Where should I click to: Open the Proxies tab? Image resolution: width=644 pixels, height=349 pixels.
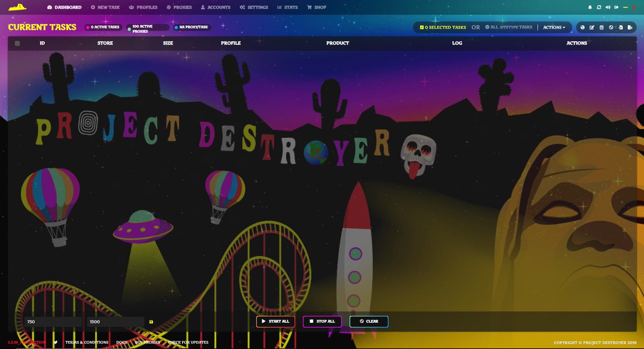pos(180,8)
